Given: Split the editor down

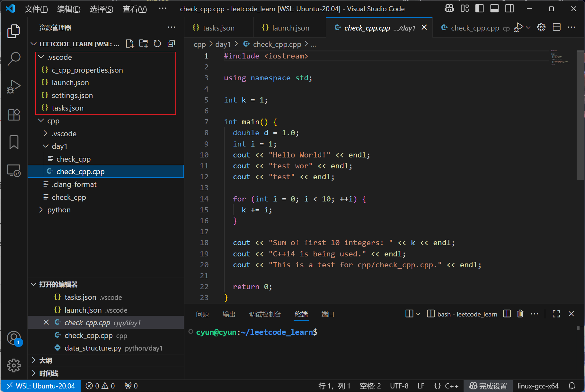Looking at the screenshot, I should (x=557, y=27).
